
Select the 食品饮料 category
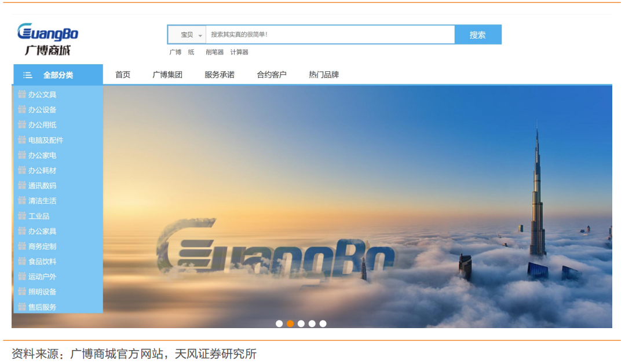click(42, 262)
